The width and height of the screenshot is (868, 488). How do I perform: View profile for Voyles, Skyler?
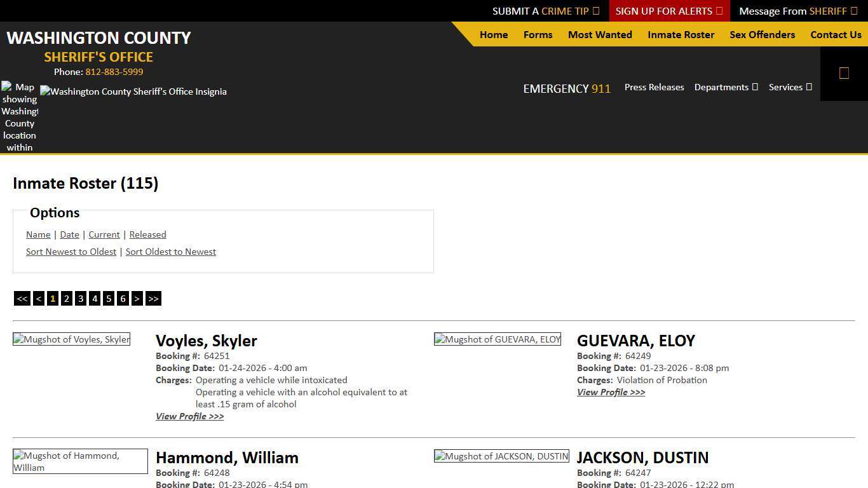(x=189, y=416)
